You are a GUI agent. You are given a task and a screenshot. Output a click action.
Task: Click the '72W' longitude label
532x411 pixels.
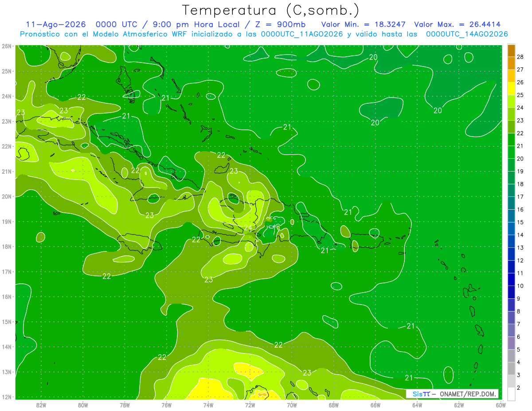click(250, 404)
